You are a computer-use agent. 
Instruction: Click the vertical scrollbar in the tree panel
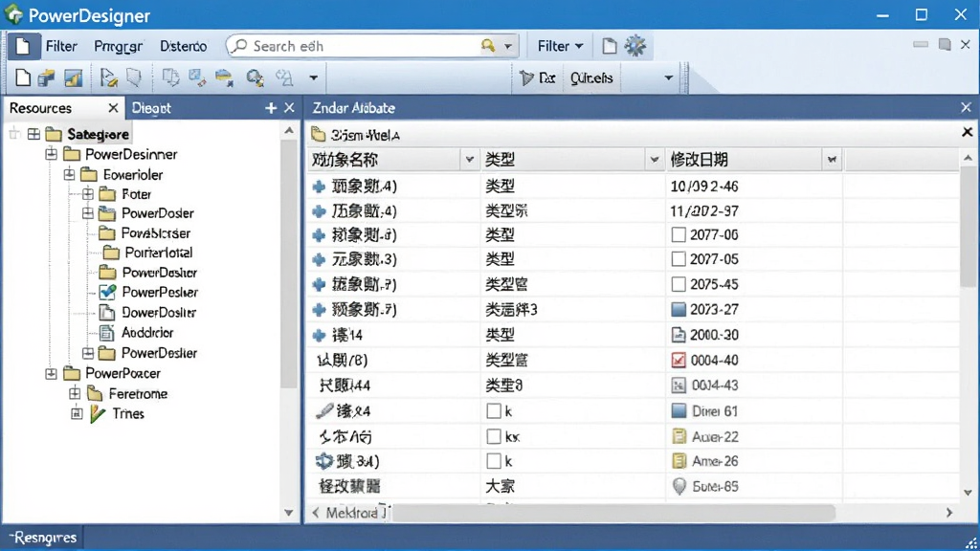pos(289,262)
